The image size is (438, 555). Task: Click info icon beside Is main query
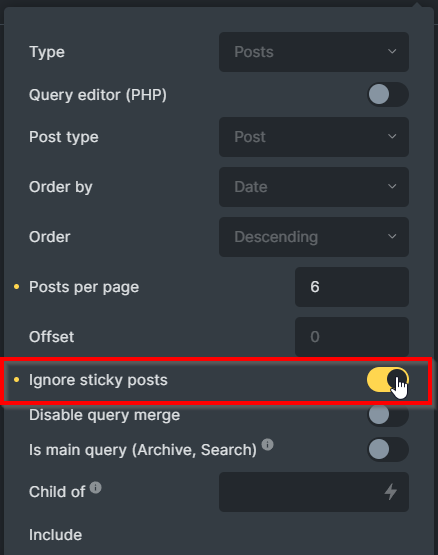268,445
